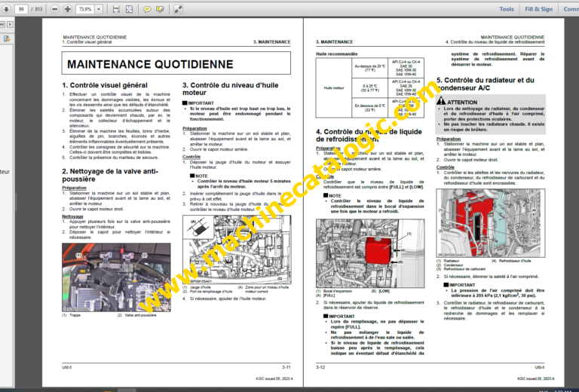Select the scrolling page display icon
The height and width of the screenshot is (392, 579).
[116, 9]
